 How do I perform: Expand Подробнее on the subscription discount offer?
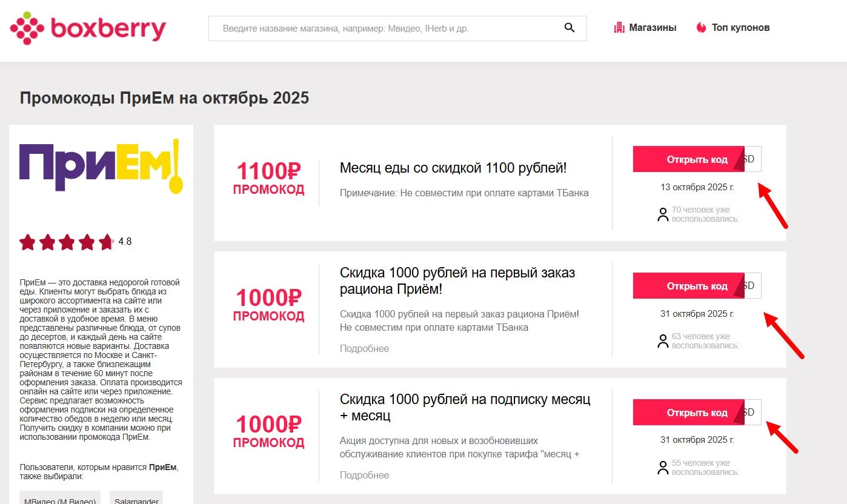tap(365, 475)
